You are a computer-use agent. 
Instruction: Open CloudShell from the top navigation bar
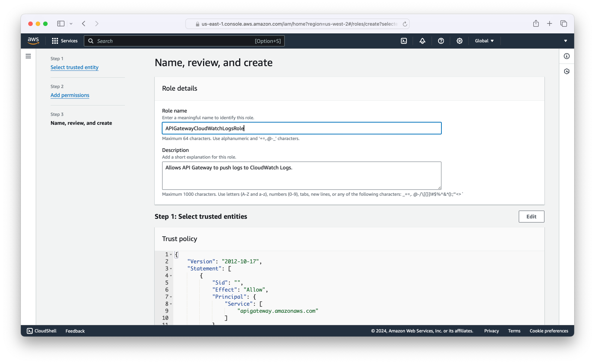click(404, 41)
